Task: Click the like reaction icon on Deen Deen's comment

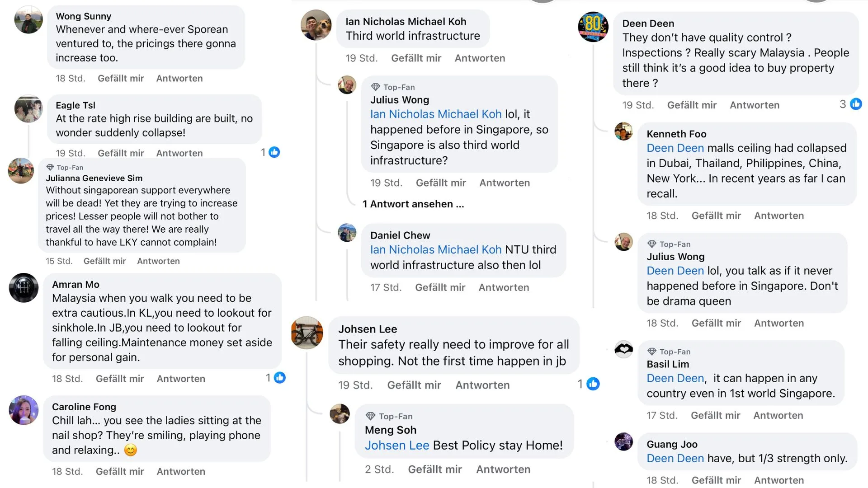Action: point(856,104)
